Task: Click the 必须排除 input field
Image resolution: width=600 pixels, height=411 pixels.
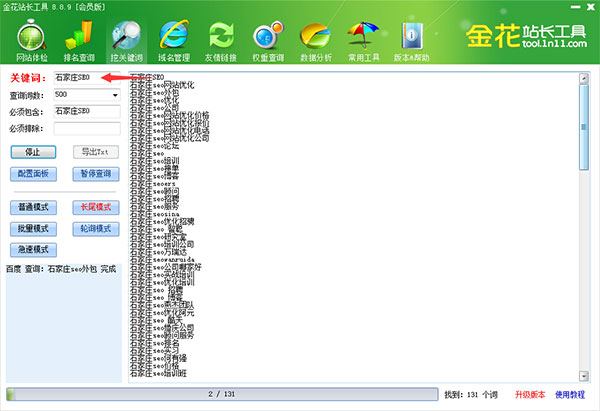Action: pyautogui.click(x=87, y=128)
